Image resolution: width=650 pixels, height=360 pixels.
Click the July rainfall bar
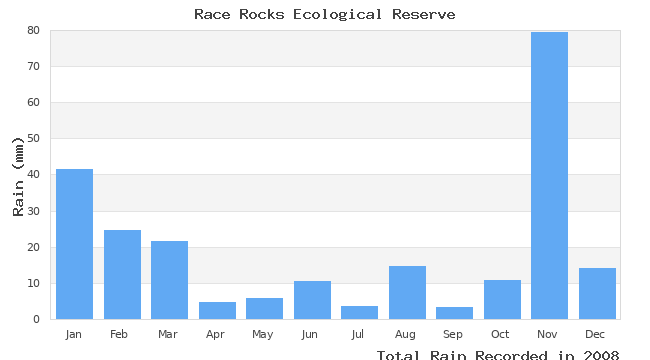(x=359, y=313)
